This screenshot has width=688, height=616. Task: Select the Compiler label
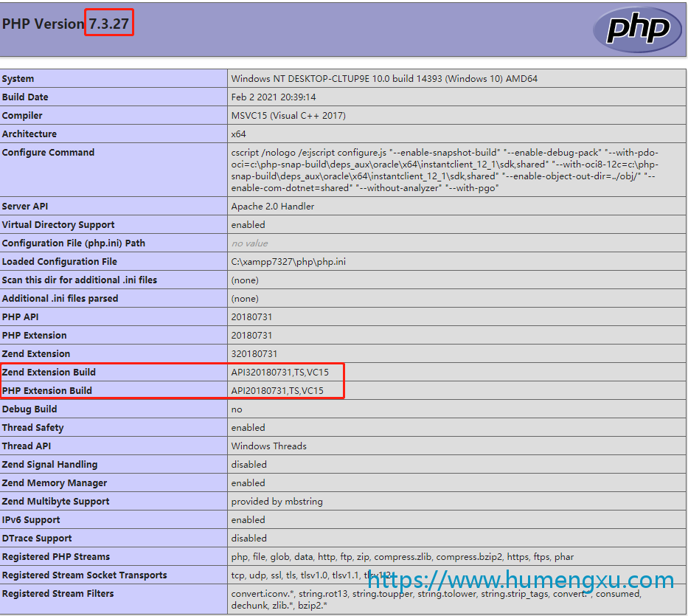(22, 116)
